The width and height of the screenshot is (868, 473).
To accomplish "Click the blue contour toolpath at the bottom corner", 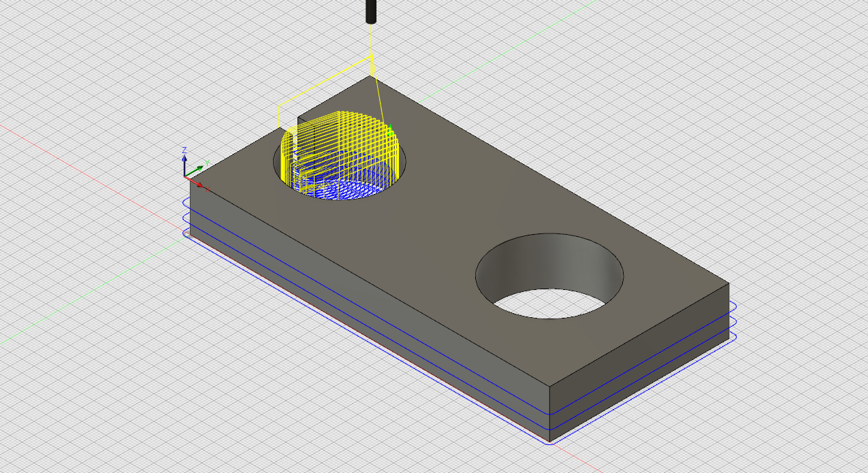I will point(550,442).
